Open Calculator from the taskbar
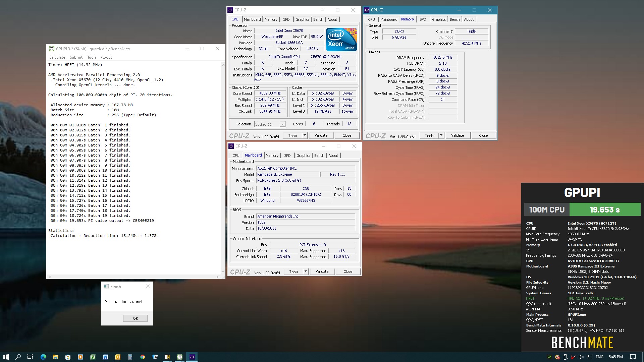644x362 pixels. pyautogui.click(x=130, y=357)
